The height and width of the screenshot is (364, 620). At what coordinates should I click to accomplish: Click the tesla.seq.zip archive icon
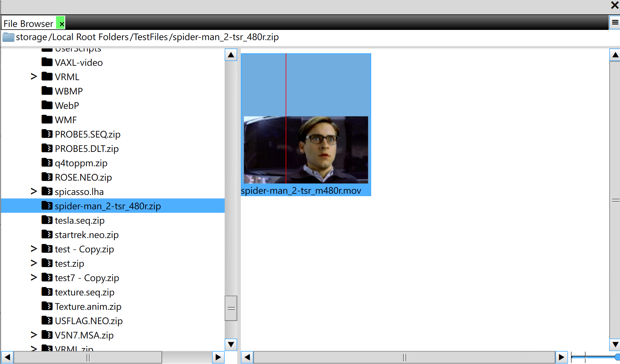(x=47, y=220)
